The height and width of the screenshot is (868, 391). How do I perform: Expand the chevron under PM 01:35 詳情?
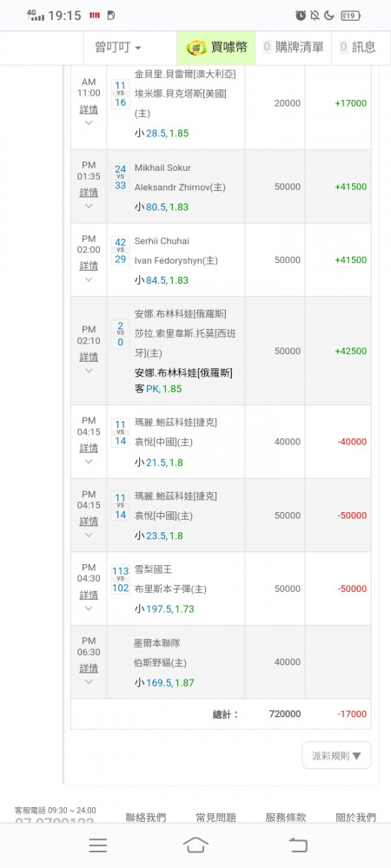click(89, 206)
